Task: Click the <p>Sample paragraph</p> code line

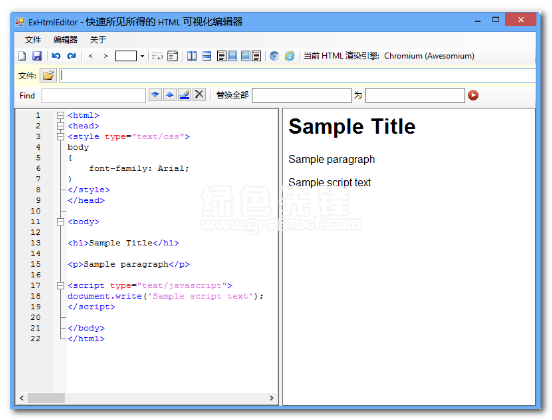Action: [x=128, y=264]
